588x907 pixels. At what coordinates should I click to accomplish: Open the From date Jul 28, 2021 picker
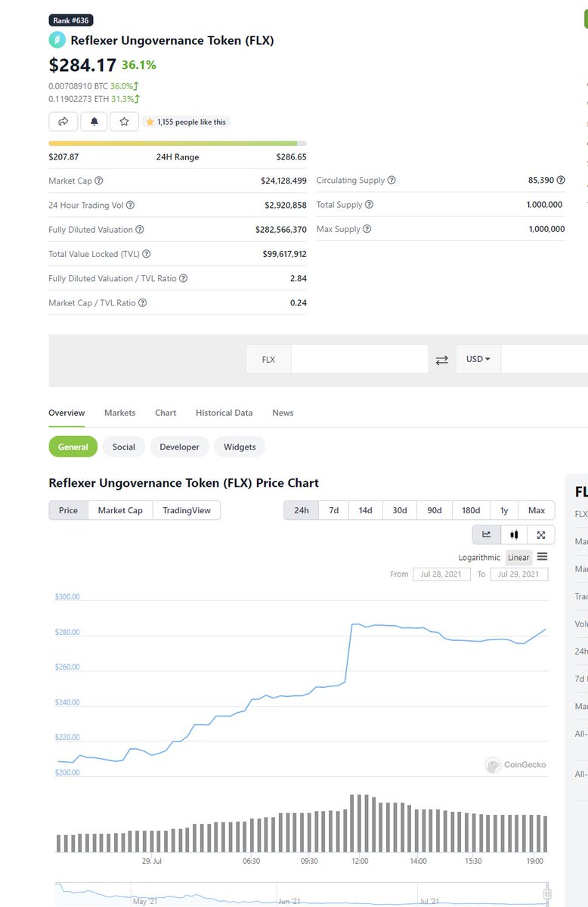(441, 574)
